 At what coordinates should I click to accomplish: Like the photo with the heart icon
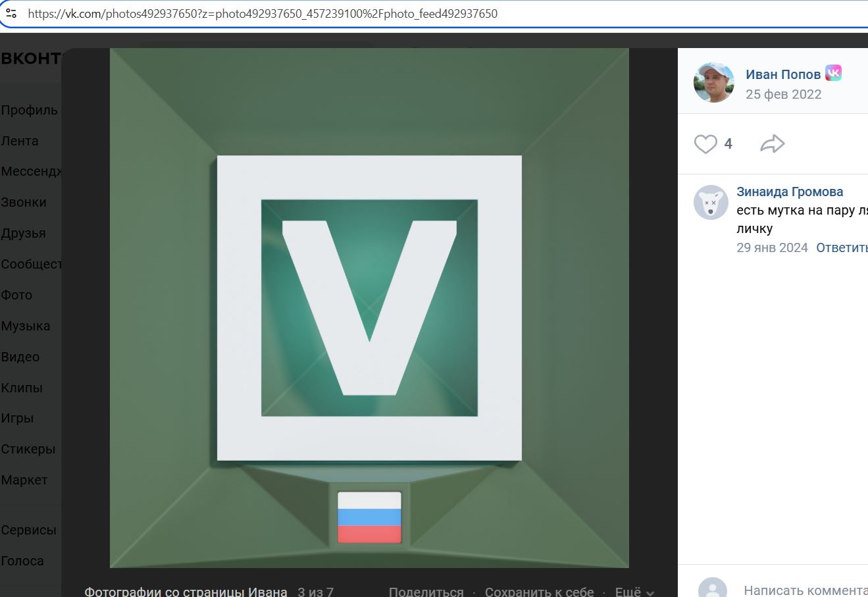tap(705, 144)
